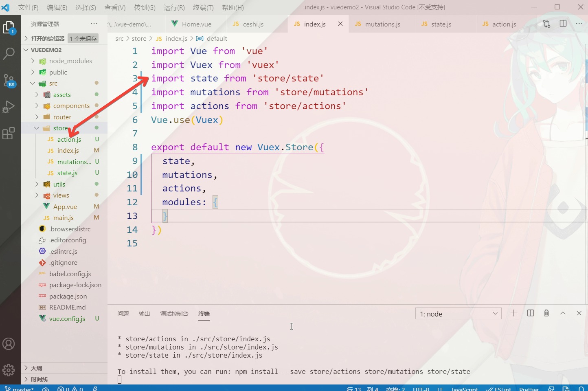Click the store breadcrumb segment
The height and width of the screenshot is (391, 588).
[139, 38]
